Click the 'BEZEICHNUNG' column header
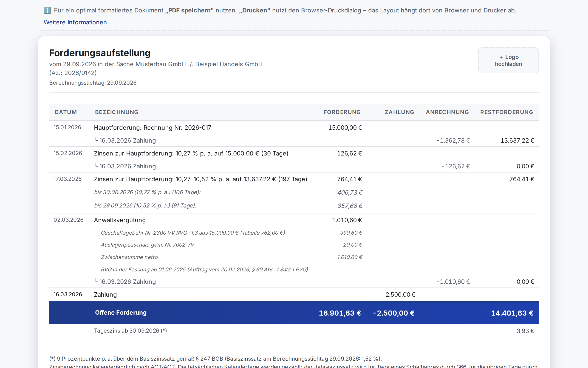This screenshot has height=368, width=588. coord(117,112)
